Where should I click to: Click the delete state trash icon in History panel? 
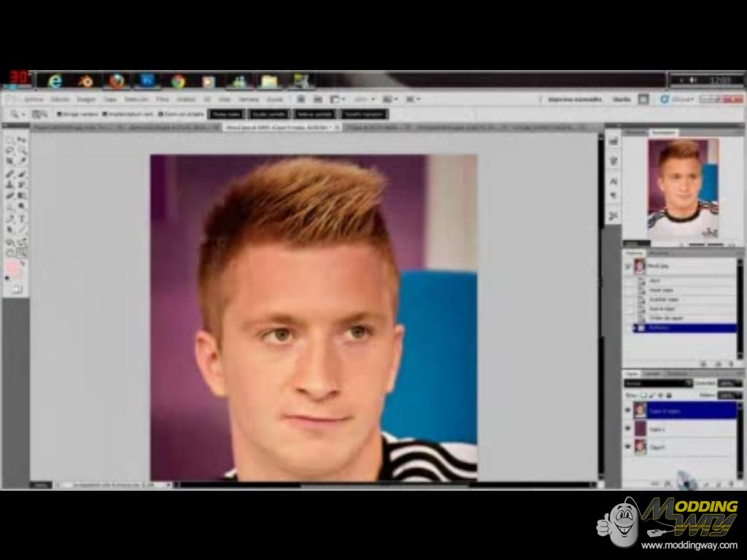tap(732, 363)
